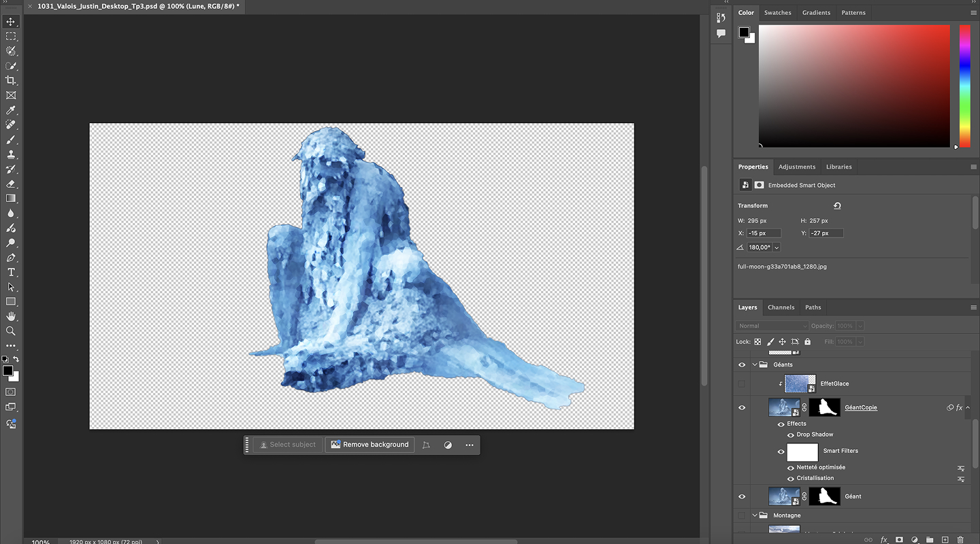Screen dimensions: 980x544
Task: Select the Crop tool
Action: point(11,80)
